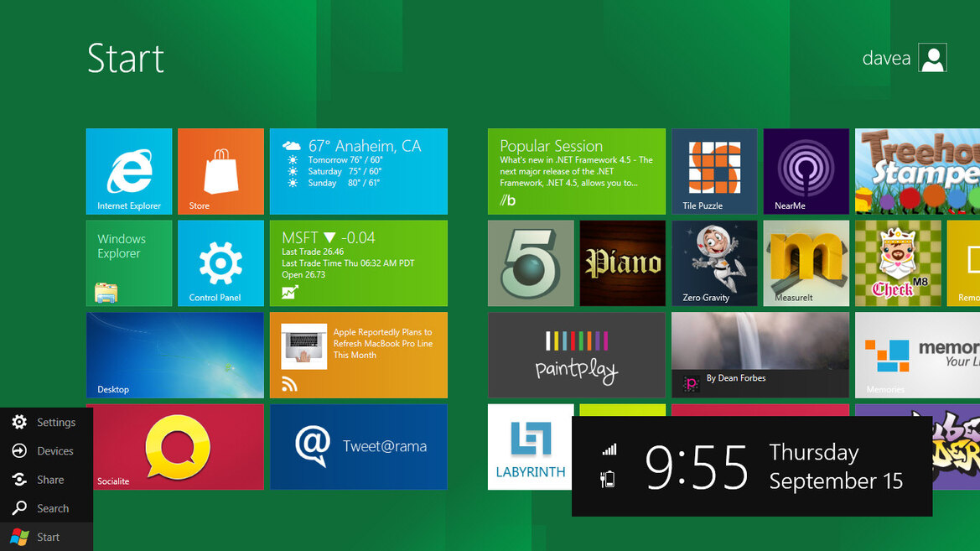Viewport: 980px width, 551px height.
Task: Open the number 5 ball tile
Action: 531,263
